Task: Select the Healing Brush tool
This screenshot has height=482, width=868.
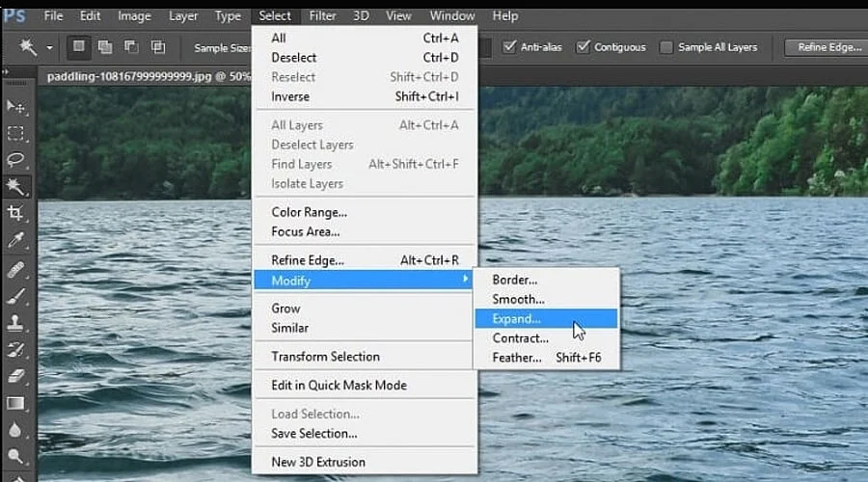Action: (x=15, y=270)
